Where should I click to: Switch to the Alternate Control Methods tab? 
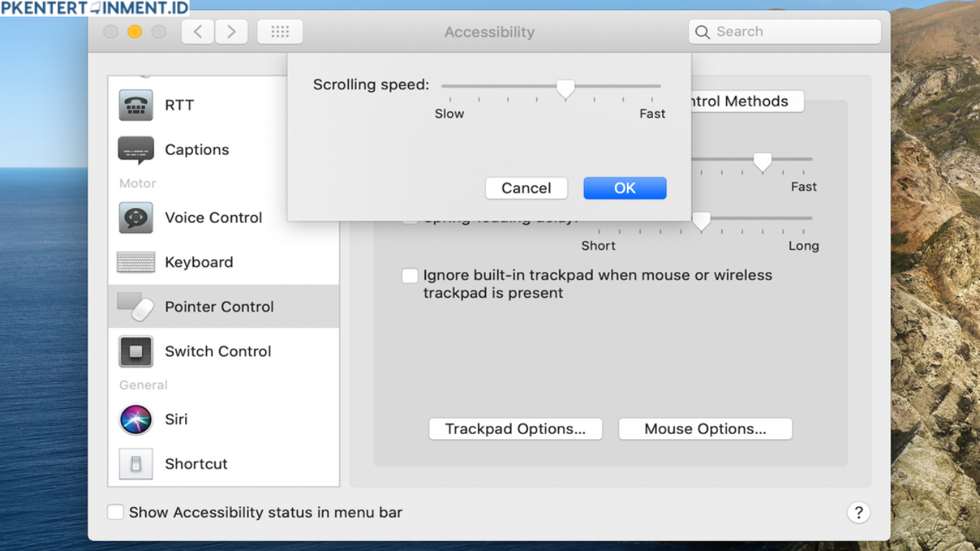click(x=739, y=101)
